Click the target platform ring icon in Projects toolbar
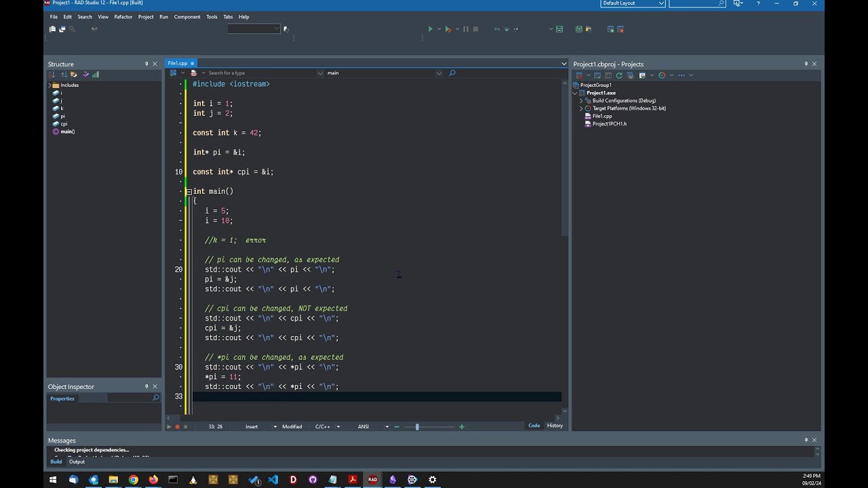The height and width of the screenshot is (488, 868). [x=662, y=75]
